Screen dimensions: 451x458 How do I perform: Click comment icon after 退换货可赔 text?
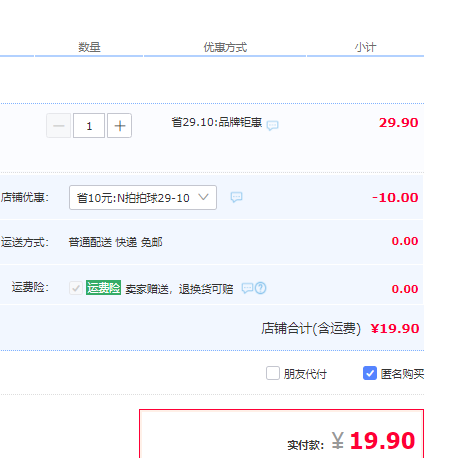tap(247, 288)
